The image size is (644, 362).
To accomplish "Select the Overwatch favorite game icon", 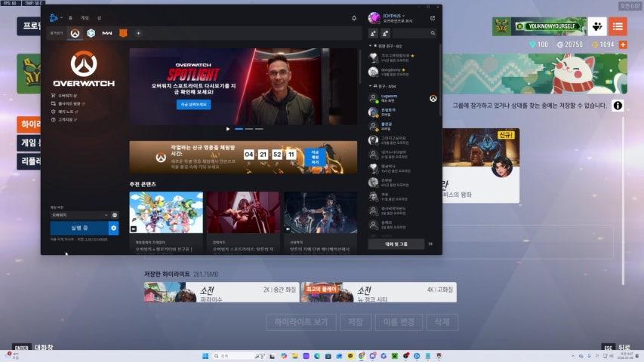I will [75, 33].
